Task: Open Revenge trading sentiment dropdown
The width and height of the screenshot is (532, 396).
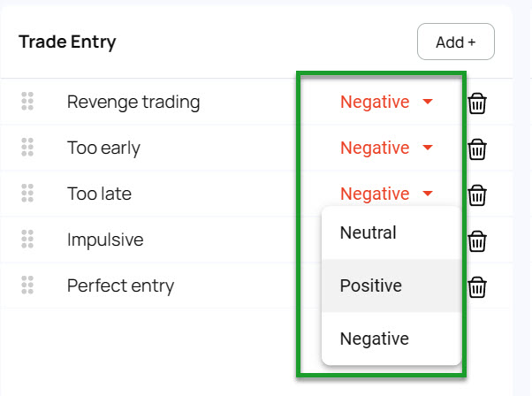Action: [x=386, y=102]
